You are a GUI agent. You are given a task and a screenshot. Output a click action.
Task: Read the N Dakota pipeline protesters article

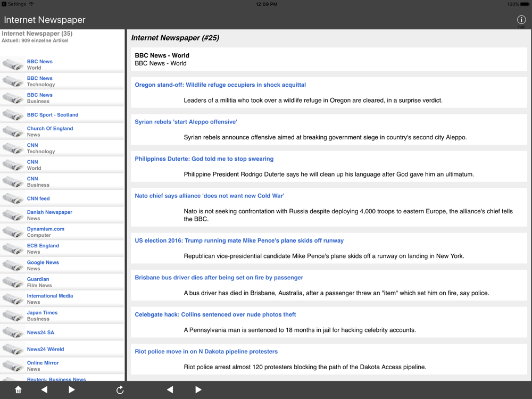[x=206, y=352]
